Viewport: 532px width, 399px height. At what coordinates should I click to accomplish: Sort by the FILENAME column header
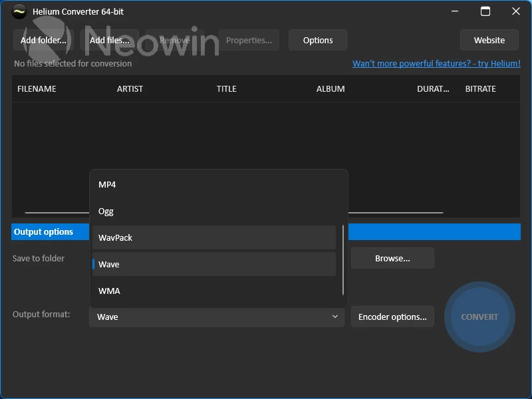(x=37, y=89)
